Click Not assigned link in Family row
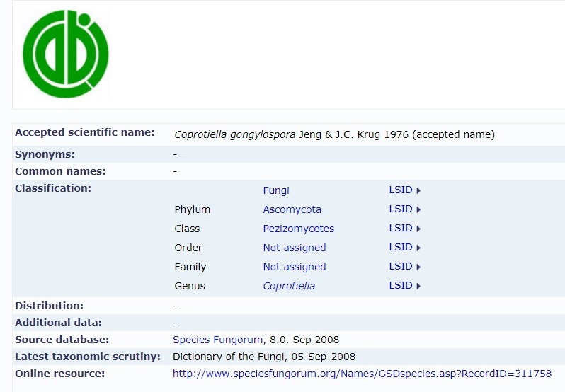The height and width of the screenshot is (392, 565). [295, 267]
